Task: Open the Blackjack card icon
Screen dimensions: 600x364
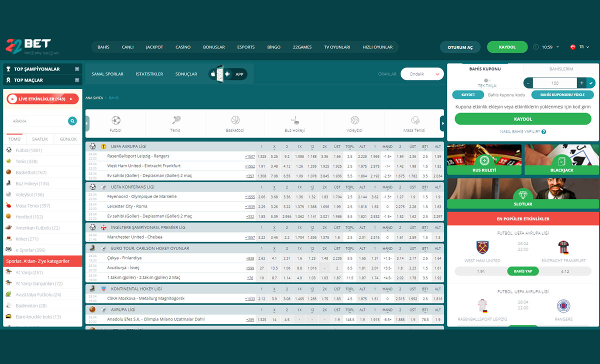Action: (562, 160)
